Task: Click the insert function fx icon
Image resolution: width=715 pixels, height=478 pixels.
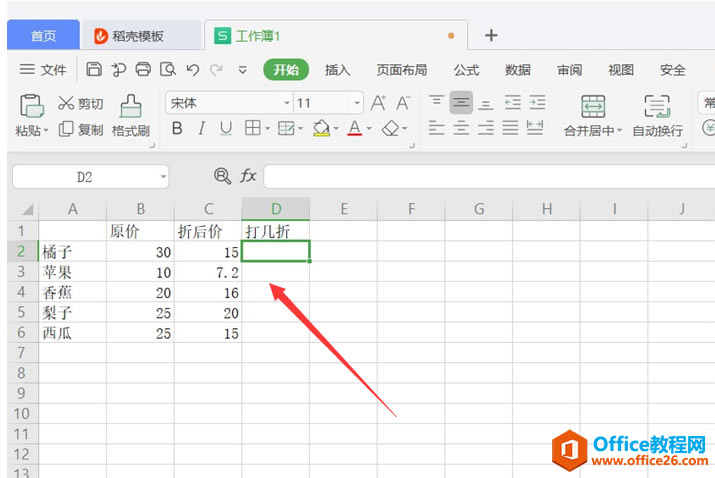Action: (x=248, y=176)
